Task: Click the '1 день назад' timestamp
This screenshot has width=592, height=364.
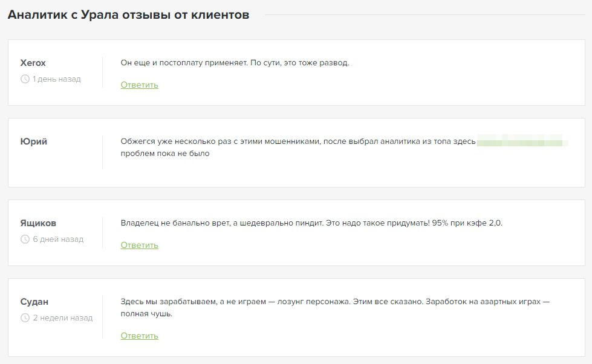Action: (57, 79)
